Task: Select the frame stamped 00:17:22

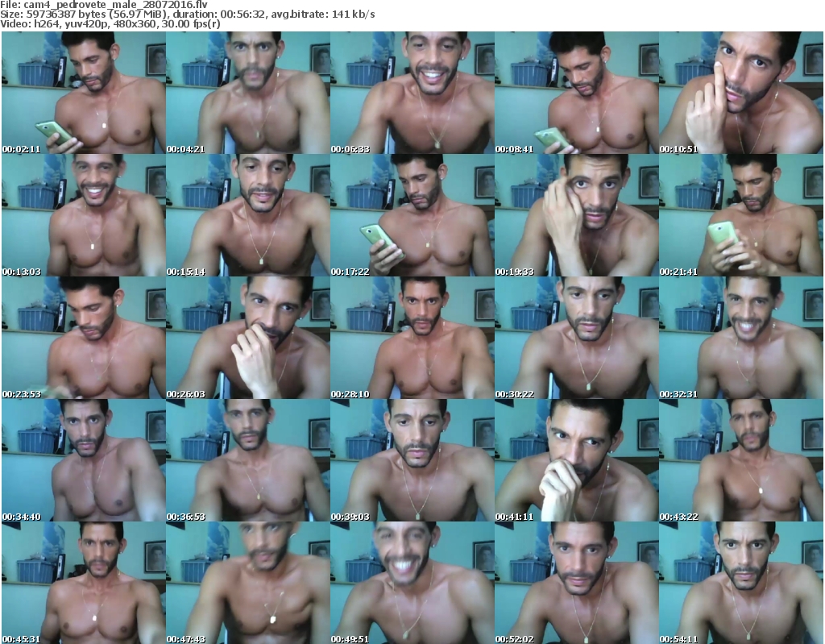Action: (x=412, y=215)
